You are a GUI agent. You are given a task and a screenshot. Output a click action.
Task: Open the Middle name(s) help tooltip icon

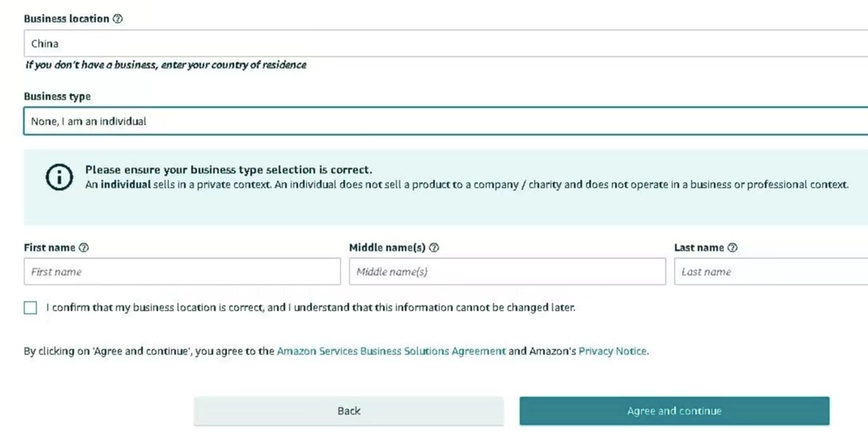(x=434, y=248)
